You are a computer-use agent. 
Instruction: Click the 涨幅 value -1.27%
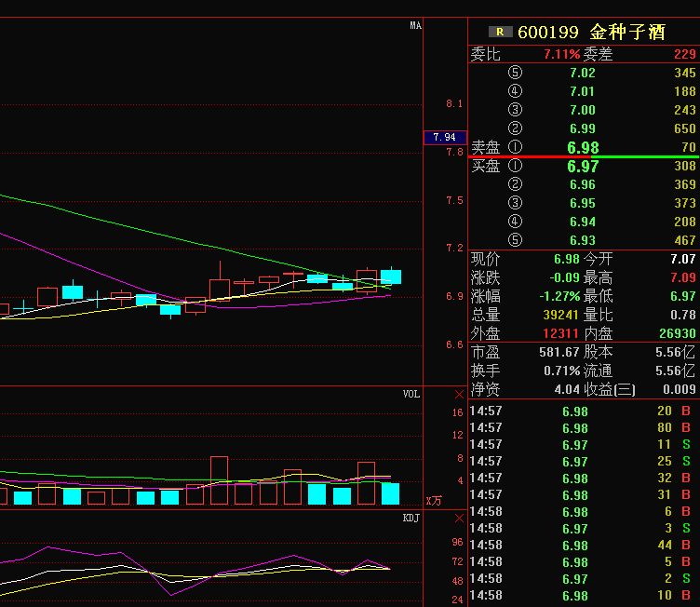tap(559, 296)
